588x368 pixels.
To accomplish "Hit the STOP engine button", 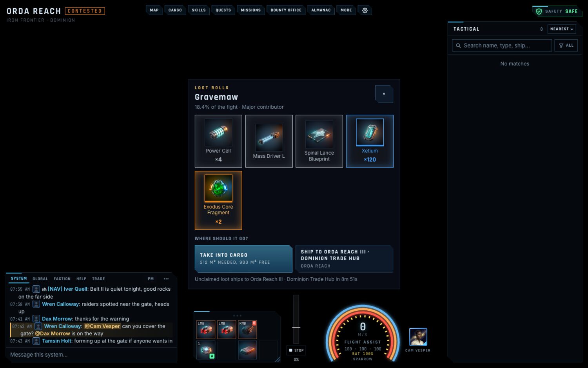I will click(296, 350).
